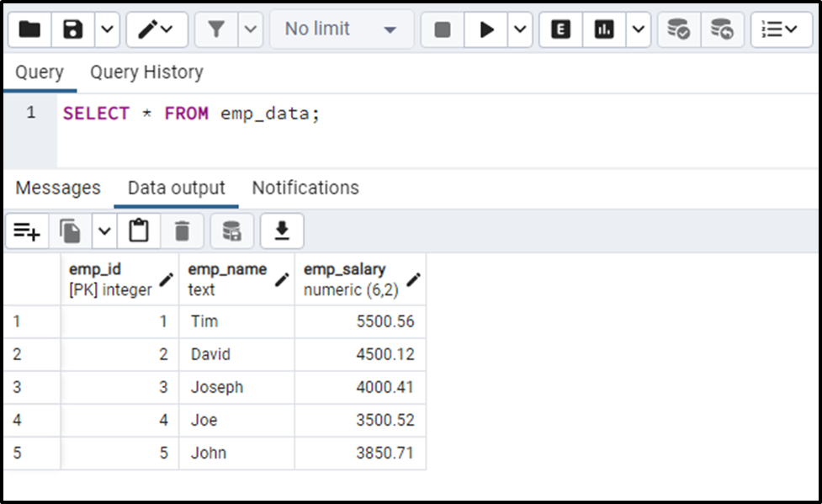Click the Explain icon in the toolbar
822x504 pixels.
tap(559, 28)
